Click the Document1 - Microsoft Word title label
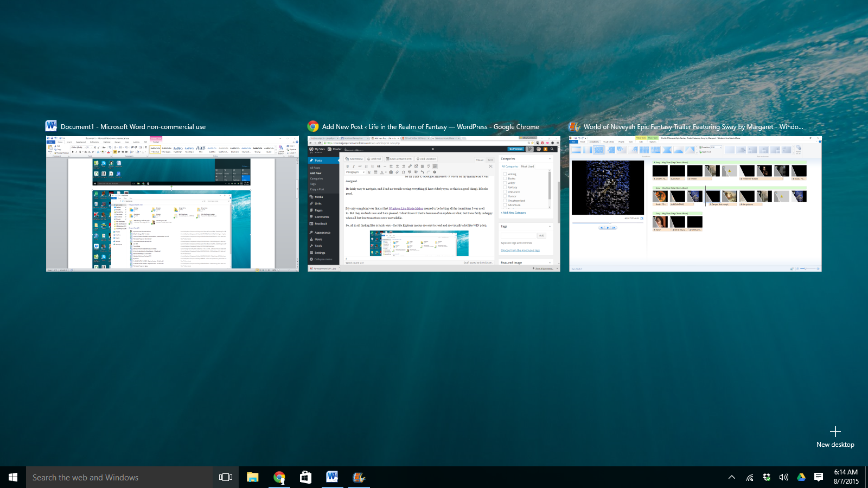The height and width of the screenshot is (488, 868). coord(133,127)
